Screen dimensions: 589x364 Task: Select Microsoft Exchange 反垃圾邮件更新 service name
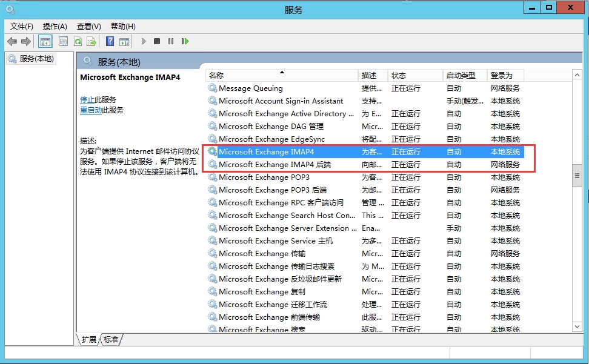pos(280,279)
